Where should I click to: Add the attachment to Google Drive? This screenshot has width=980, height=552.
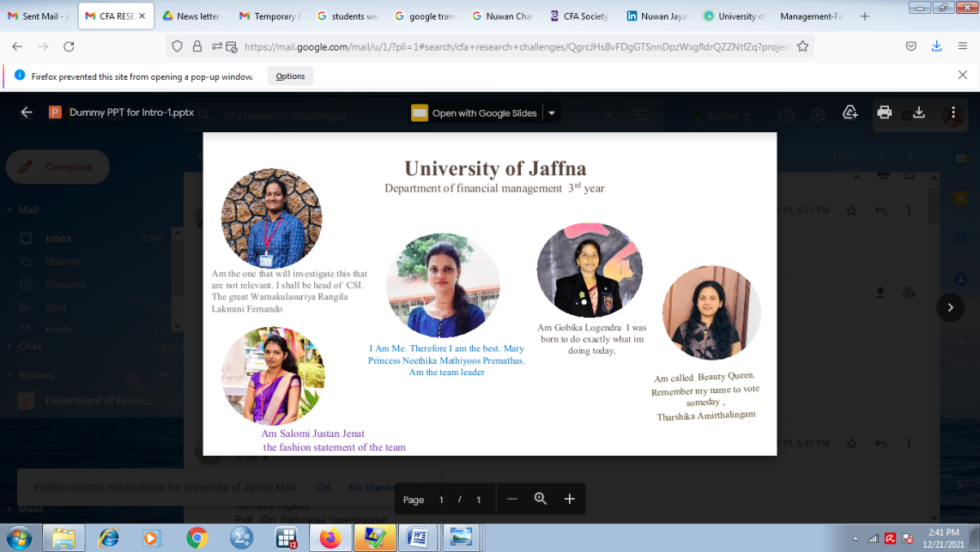pyautogui.click(x=850, y=112)
